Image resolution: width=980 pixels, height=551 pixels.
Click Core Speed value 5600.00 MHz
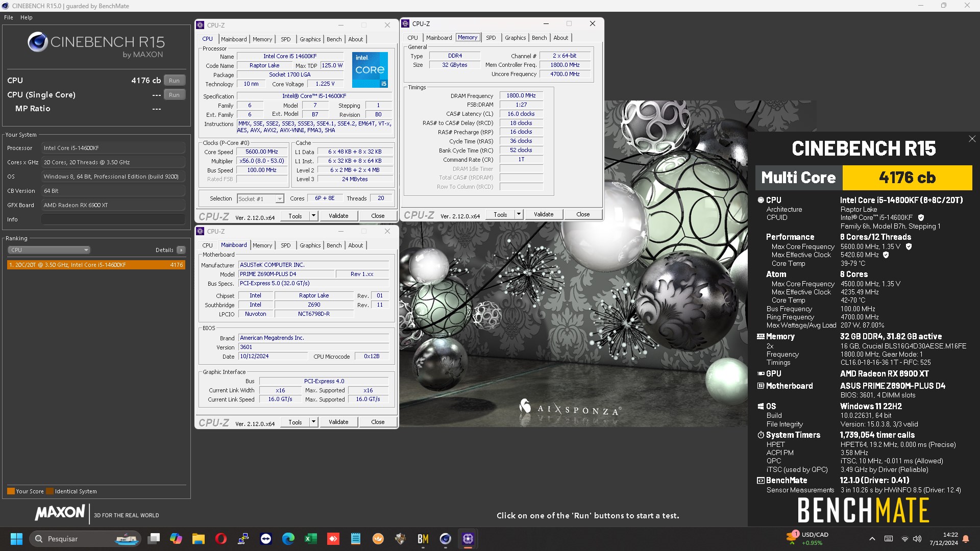click(x=262, y=152)
